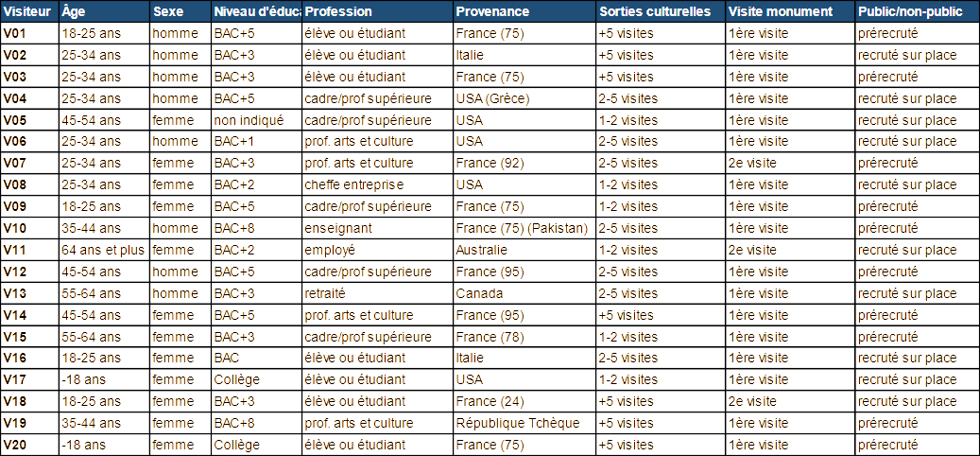Image resolution: width=980 pixels, height=456 pixels.
Task: Select 'Collège' cell in V20 row
Action: pos(257,446)
